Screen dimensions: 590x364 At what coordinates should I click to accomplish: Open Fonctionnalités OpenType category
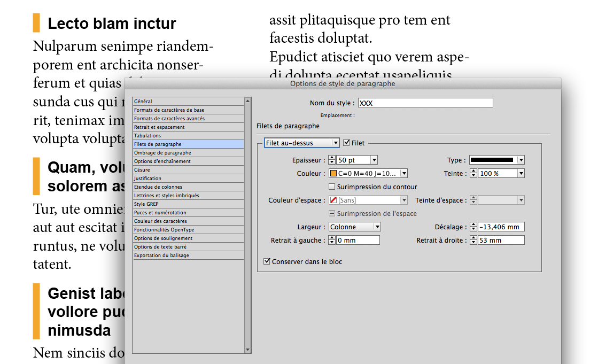pos(188,230)
